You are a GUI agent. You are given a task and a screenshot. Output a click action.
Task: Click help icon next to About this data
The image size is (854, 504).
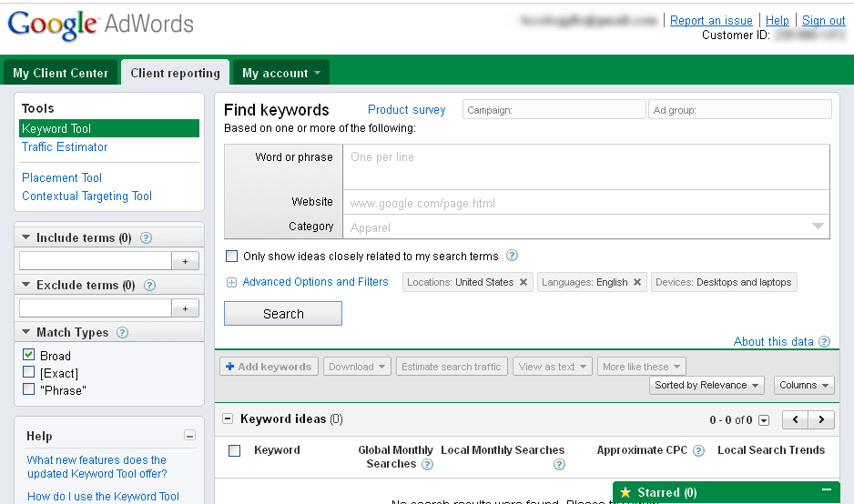coord(824,342)
